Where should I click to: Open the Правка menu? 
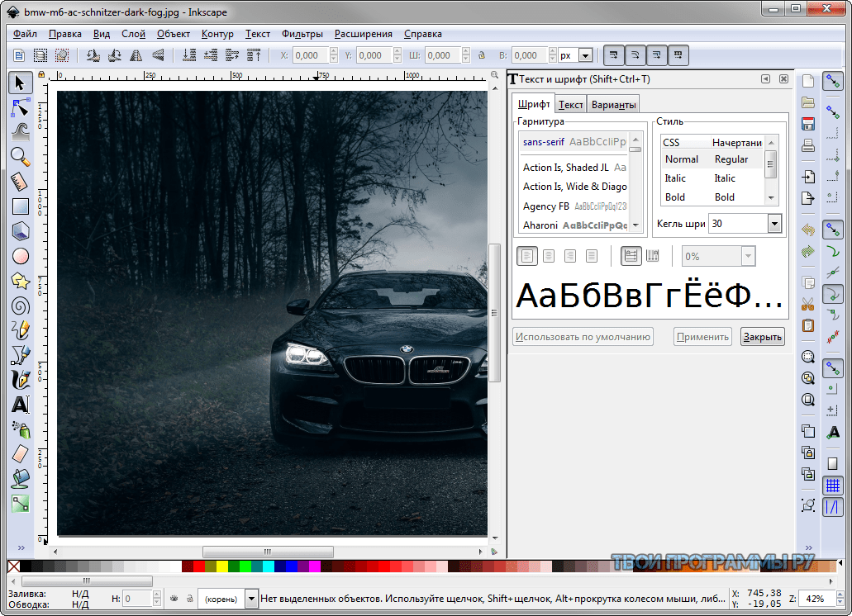[65, 34]
